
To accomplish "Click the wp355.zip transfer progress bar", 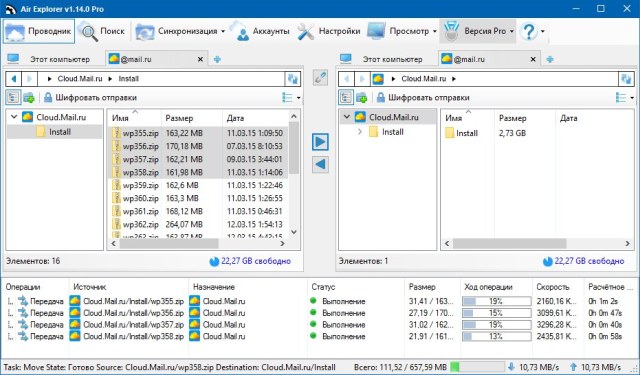I will point(496,302).
